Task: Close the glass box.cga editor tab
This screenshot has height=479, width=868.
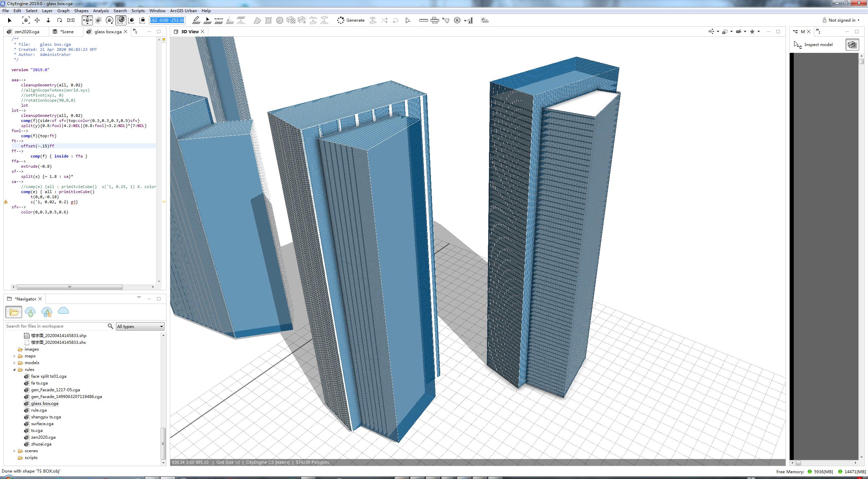Action: pyautogui.click(x=125, y=32)
